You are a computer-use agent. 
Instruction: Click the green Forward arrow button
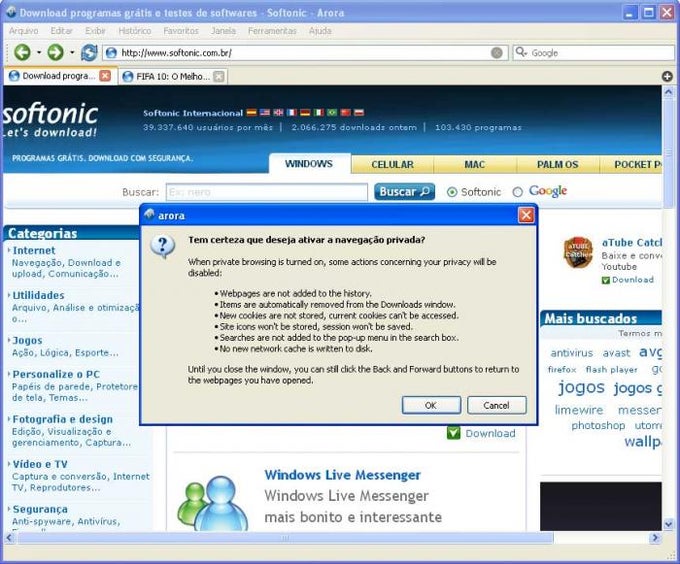(56, 52)
